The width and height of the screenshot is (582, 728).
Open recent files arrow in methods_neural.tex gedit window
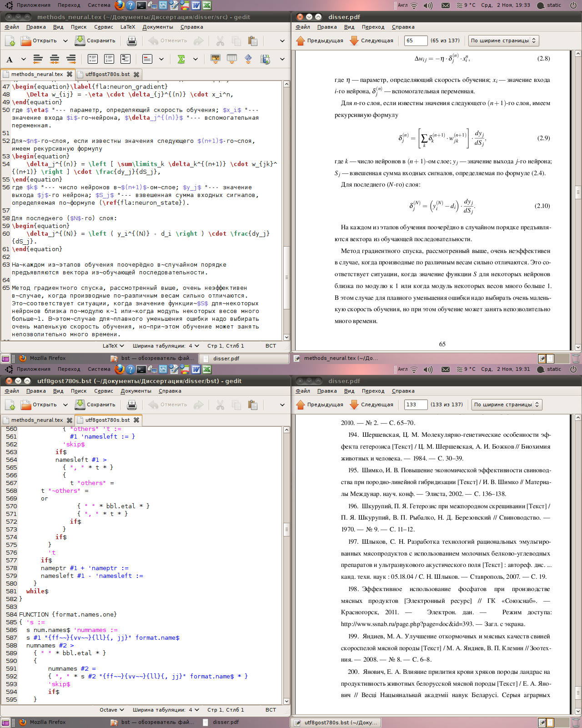65,41
